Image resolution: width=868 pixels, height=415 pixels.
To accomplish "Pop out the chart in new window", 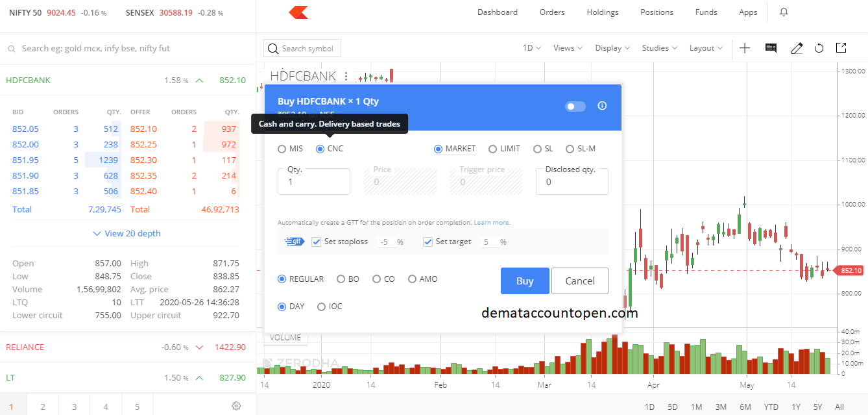I will pos(841,48).
